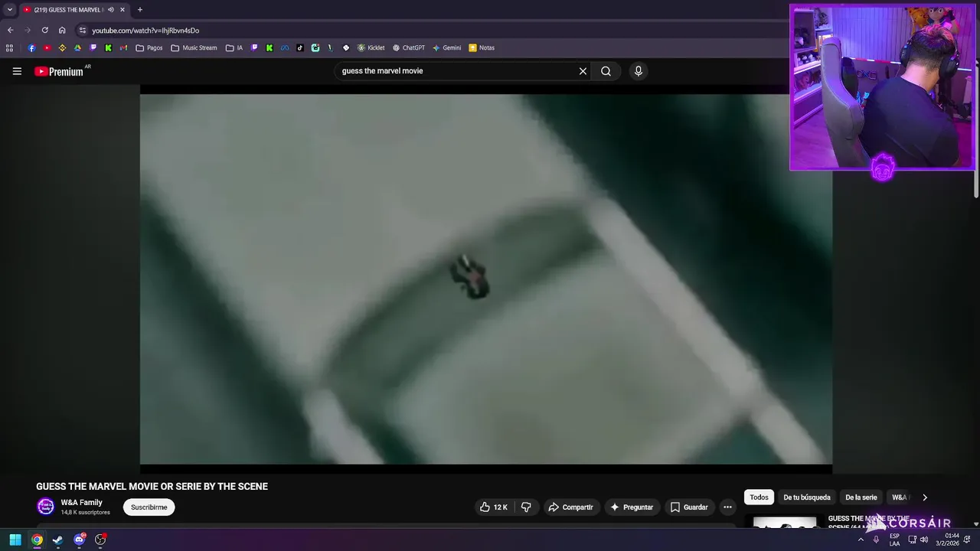
Task: Open Notas bookmark
Action: point(482,47)
